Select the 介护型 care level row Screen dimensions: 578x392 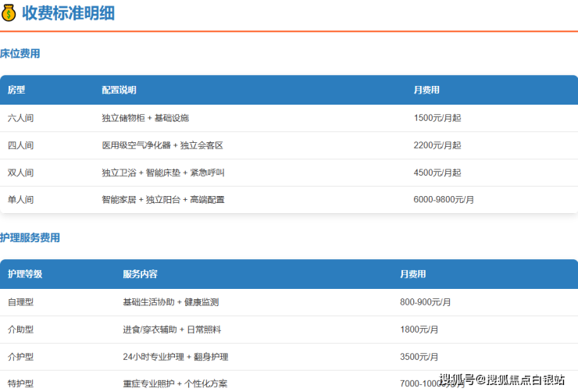[x=21, y=357]
